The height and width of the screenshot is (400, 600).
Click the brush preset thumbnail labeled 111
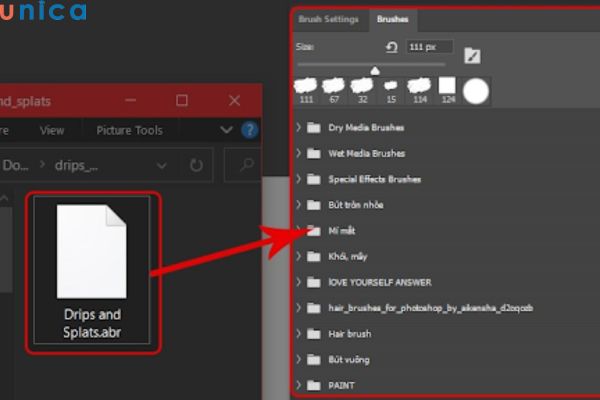(x=305, y=87)
